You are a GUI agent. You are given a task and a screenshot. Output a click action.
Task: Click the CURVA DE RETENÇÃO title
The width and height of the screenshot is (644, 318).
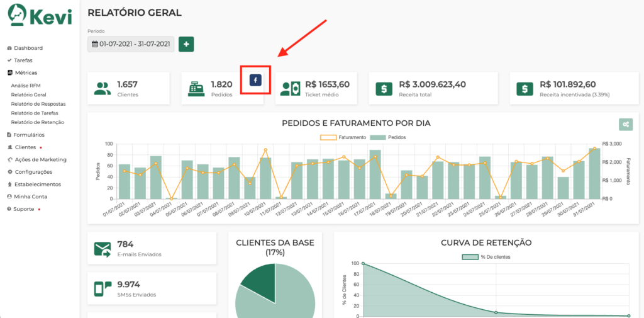point(486,242)
